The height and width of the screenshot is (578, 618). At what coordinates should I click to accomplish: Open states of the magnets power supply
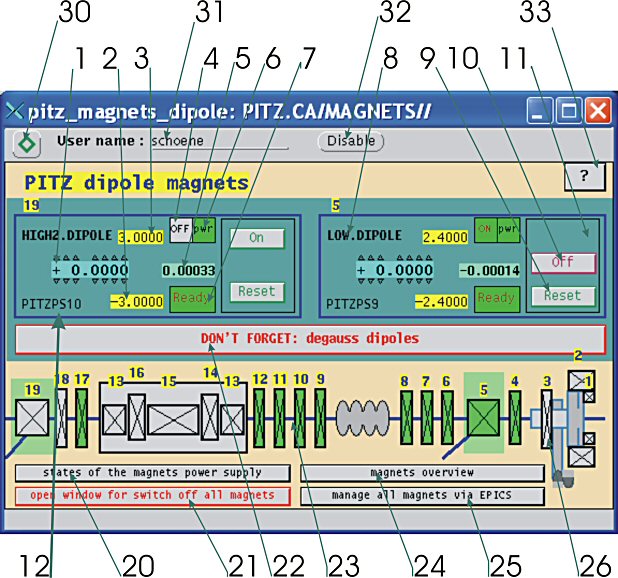(x=153, y=473)
